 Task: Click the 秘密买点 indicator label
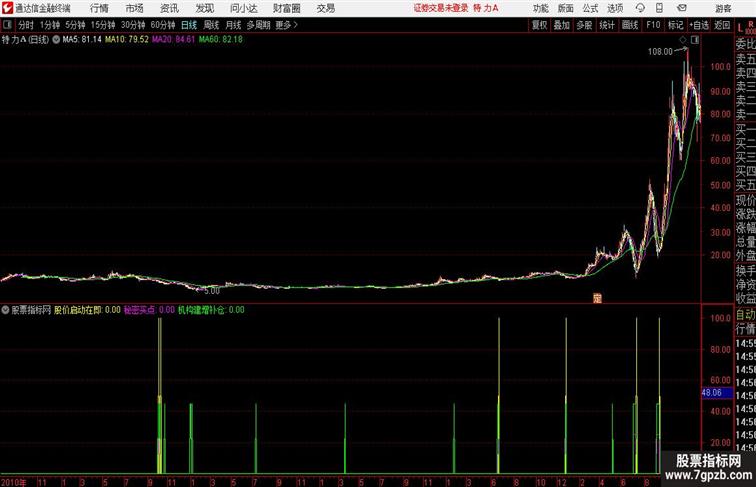tap(139, 310)
